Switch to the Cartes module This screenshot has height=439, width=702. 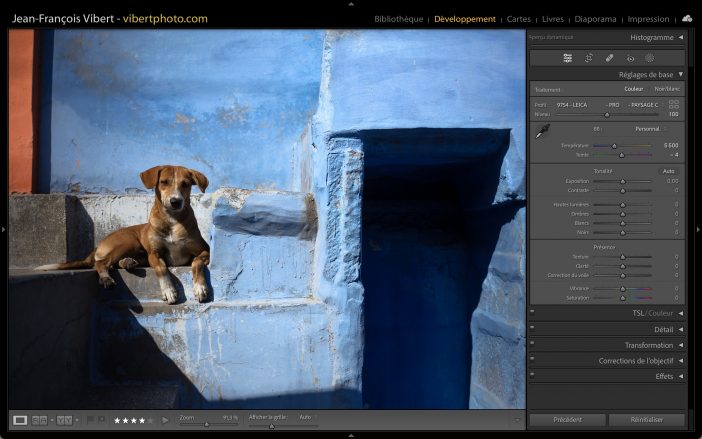tap(519, 19)
